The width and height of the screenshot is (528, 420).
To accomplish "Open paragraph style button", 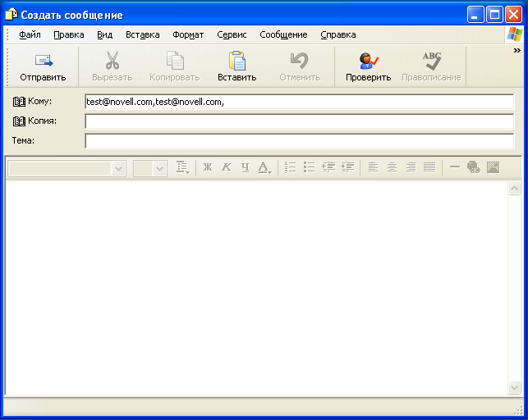I will click(x=183, y=167).
